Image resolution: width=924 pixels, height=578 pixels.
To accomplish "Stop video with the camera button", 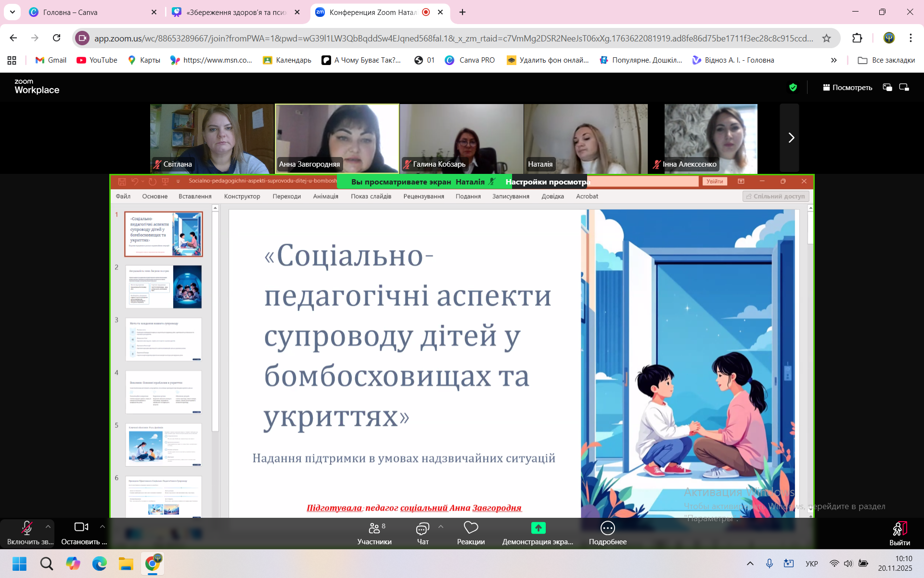I will point(81,533).
